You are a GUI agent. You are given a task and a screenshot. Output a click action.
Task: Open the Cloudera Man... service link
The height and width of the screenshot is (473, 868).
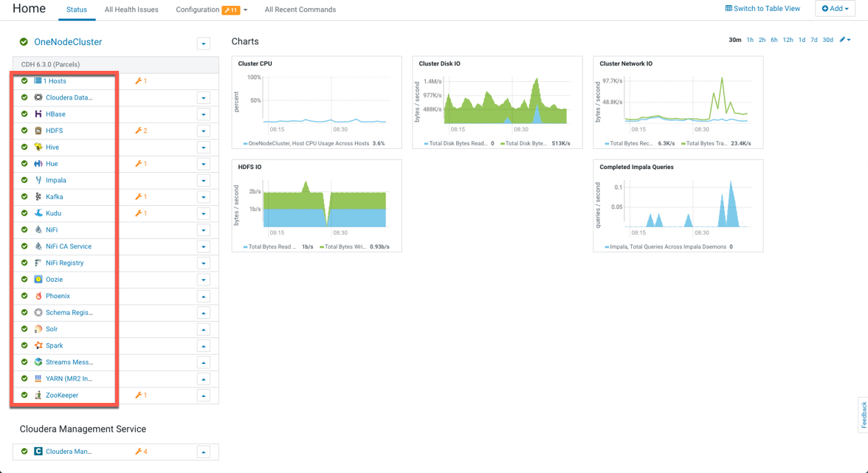click(69, 452)
